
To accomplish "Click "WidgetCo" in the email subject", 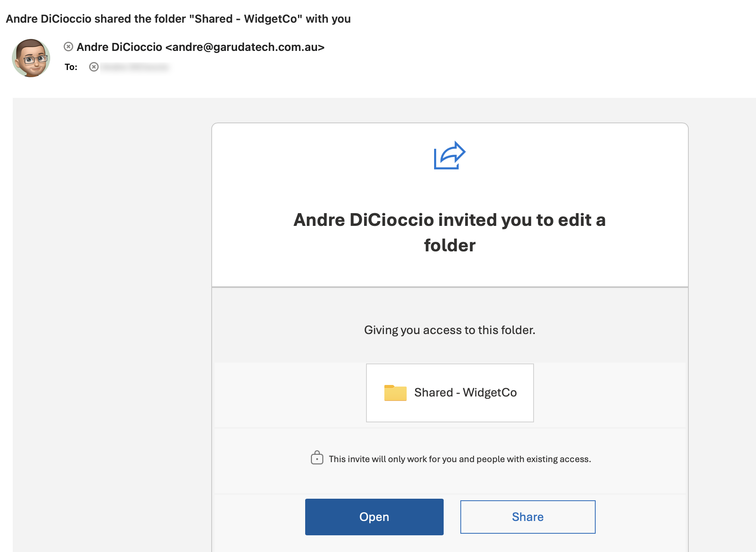I will (x=271, y=19).
